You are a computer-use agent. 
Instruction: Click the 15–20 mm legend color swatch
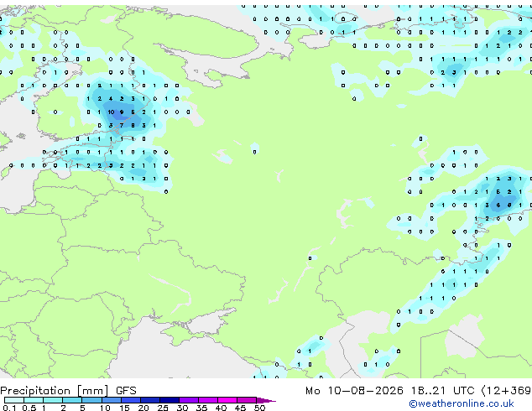tap(130, 400)
